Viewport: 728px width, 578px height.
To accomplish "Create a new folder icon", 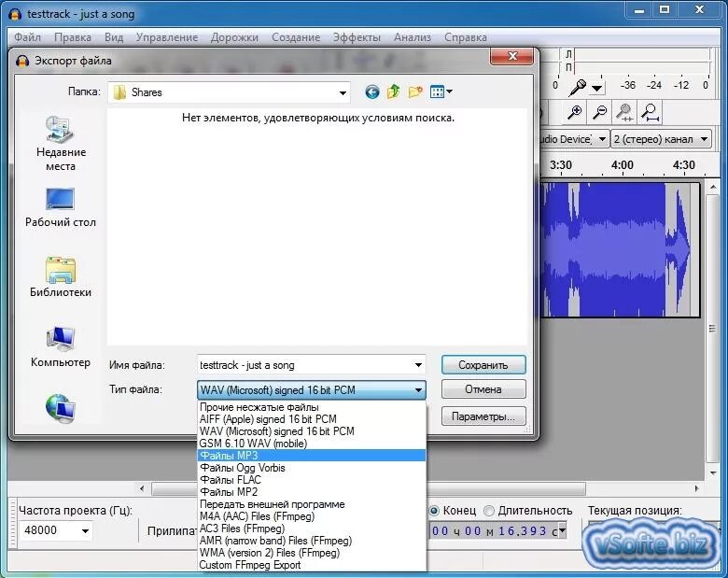I will [x=415, y=92].
